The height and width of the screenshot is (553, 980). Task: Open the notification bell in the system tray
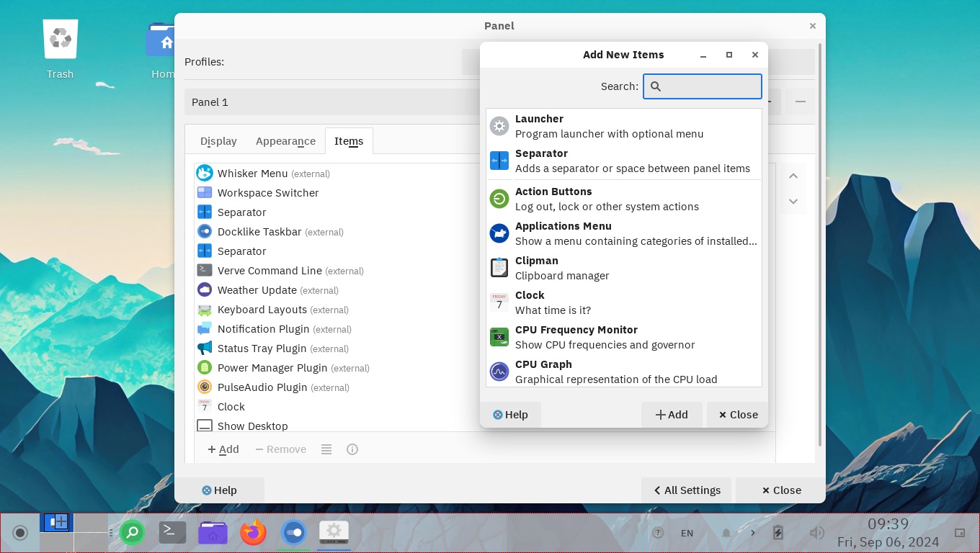click(726, 533)
